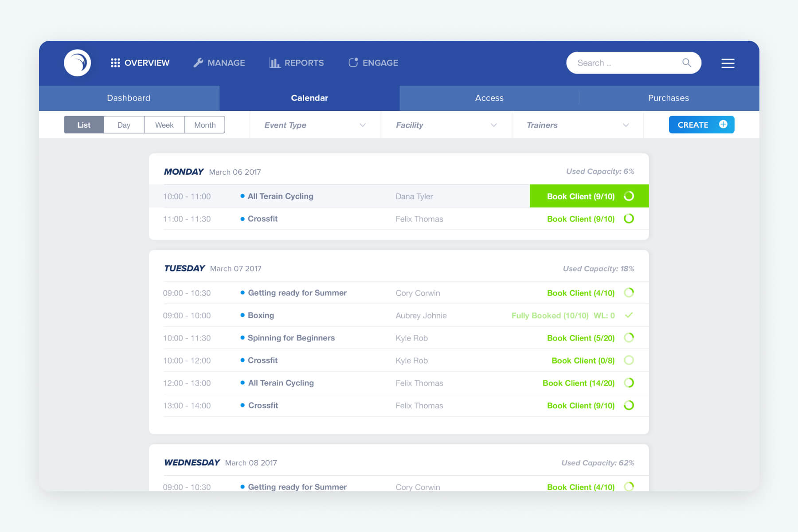
Task: Click the Overview grid icon
Action: coord(115,63)
